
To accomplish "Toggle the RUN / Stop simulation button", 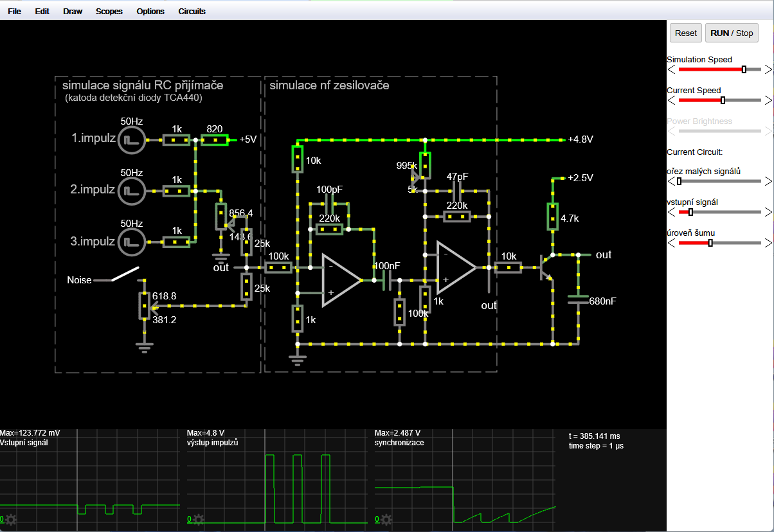I will click(x=732, y=33).
